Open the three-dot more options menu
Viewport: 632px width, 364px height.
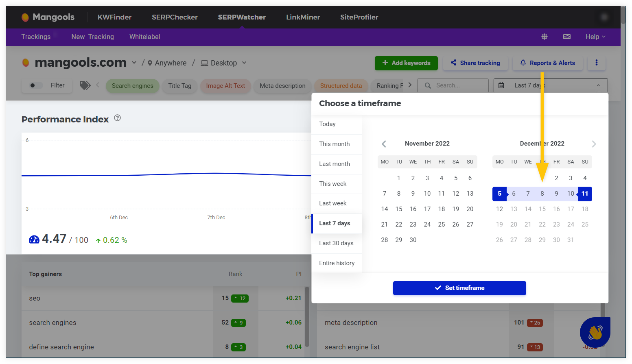tap(597, 63)
